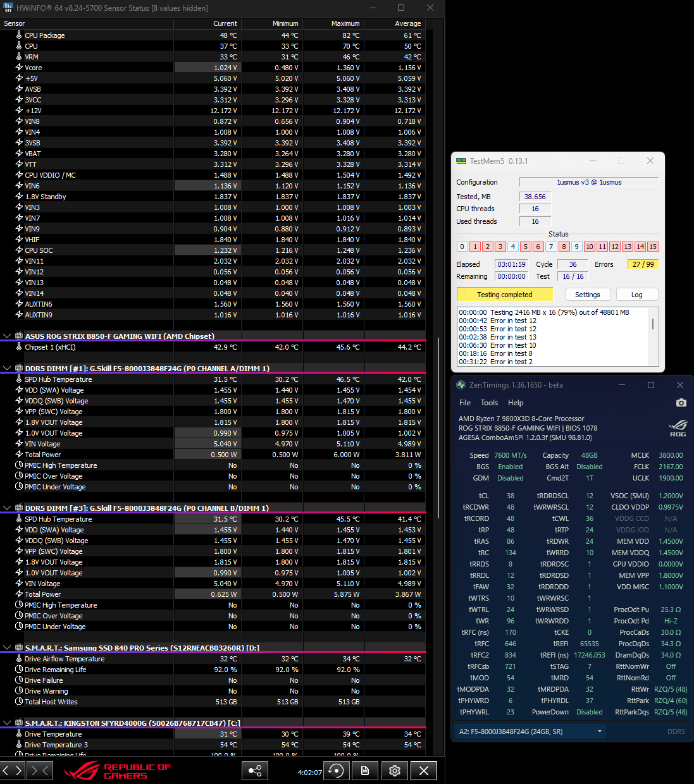Click status thread box 15 in TestMem5
Screen dimensions: 694x784
653,247
